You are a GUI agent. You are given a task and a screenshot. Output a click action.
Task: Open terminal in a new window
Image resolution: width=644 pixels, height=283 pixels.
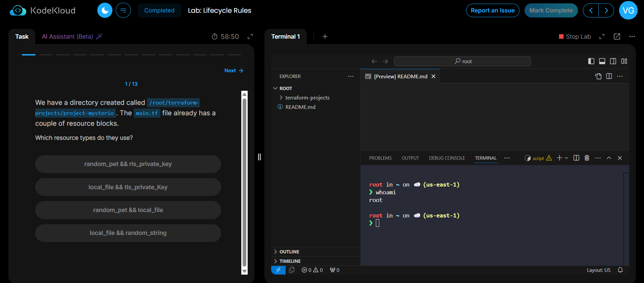617,37
